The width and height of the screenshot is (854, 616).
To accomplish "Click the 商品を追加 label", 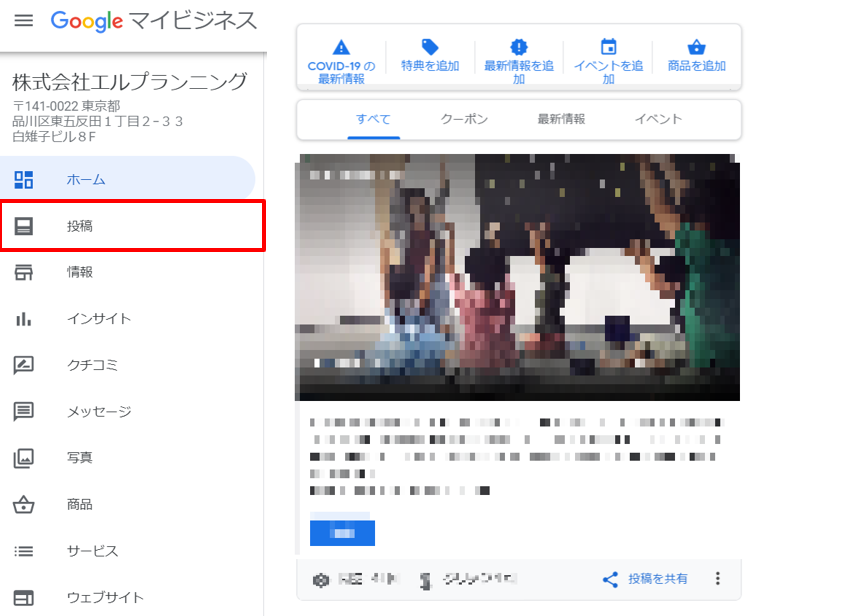I will (x=697, y=66).
